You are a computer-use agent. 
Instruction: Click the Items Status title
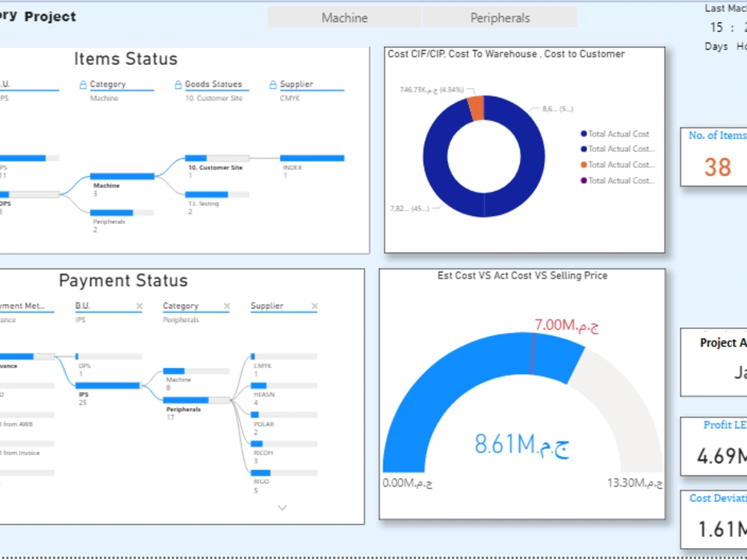click(x=125, y=59)
